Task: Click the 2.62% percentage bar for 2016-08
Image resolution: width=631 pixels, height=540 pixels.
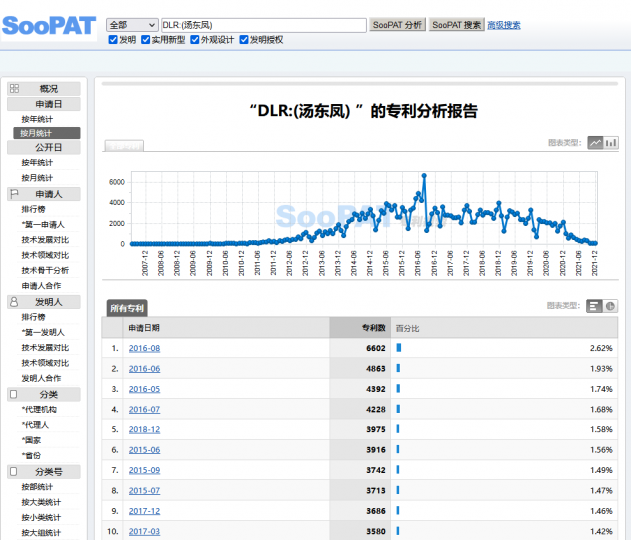Action: 399,348
